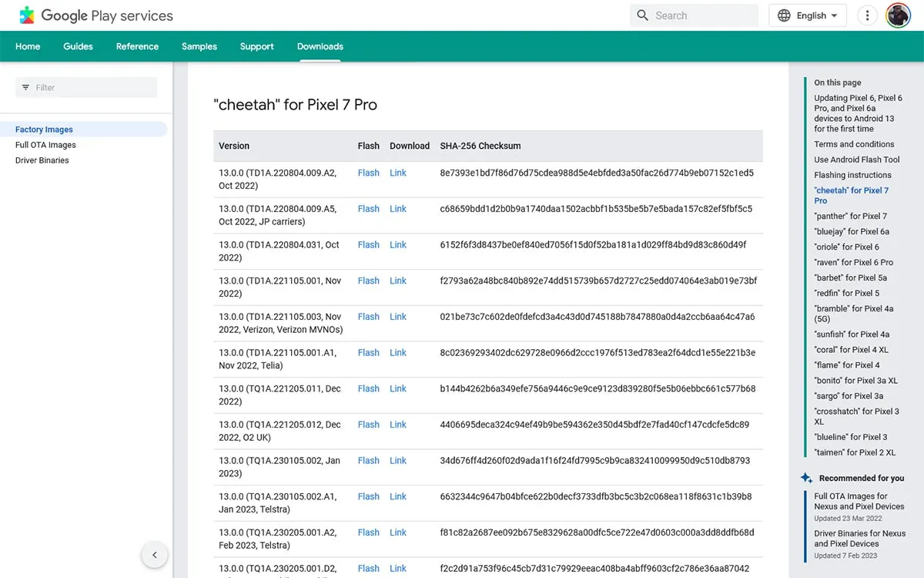924x578 pixels.
Task: Collapse the left navigation panel arrow
Action: pos(154,555)
